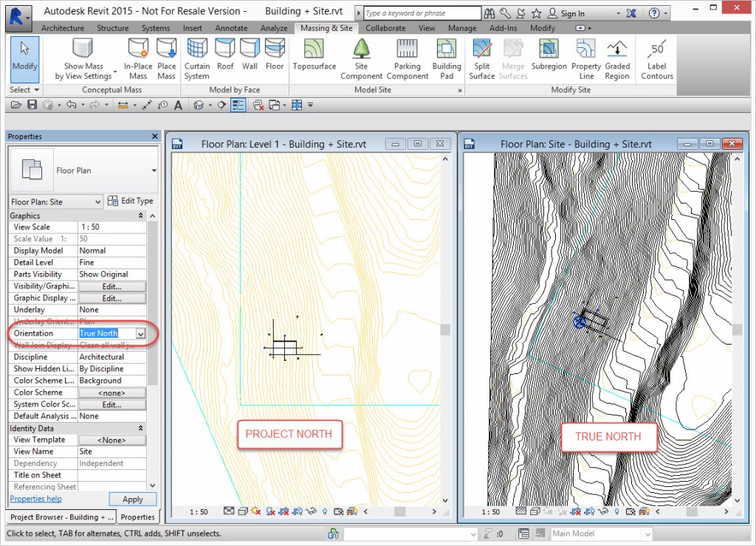Select the Graded Region tool
Image resolution: width=756 pixels, height=546 pixels.
(x=617, y=59)
